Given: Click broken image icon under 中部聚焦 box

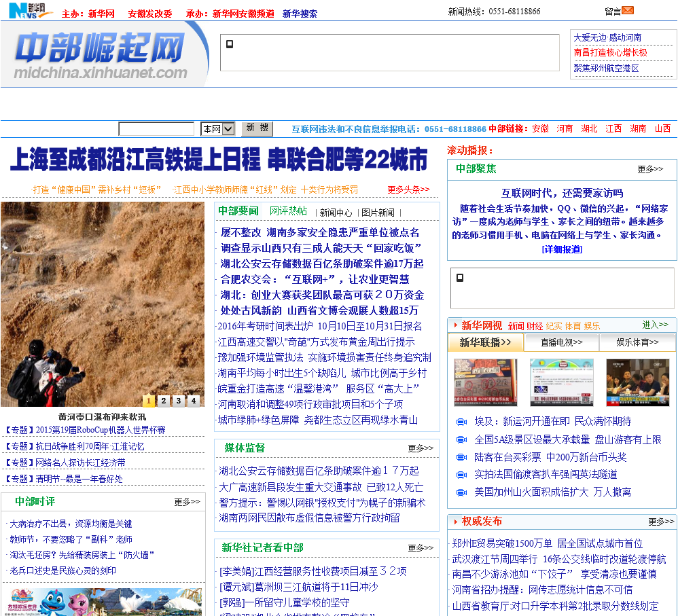Looking at the screenshot, I should [x=460, y=278].
